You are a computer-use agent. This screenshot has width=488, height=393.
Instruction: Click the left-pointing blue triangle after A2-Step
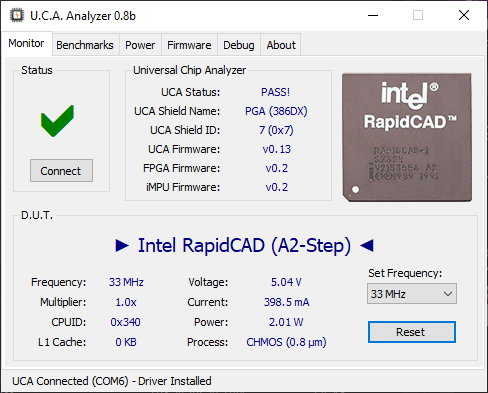pos(367,245)
